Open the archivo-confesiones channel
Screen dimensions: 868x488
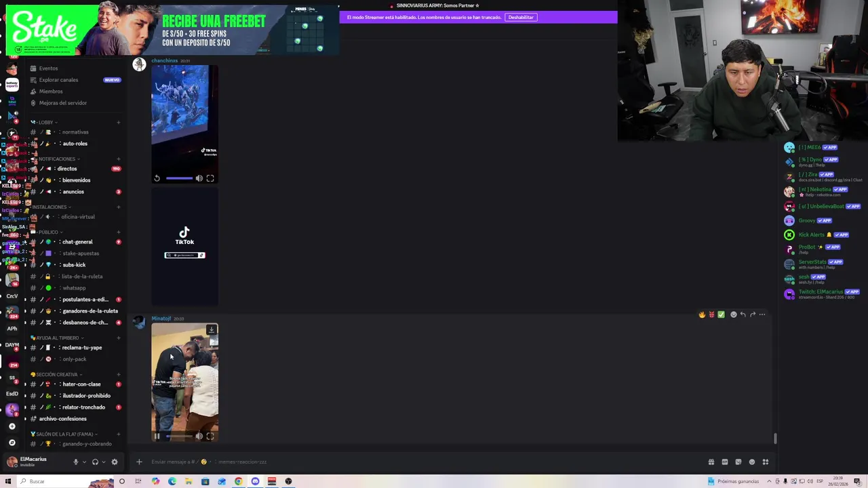coord(62,419)
